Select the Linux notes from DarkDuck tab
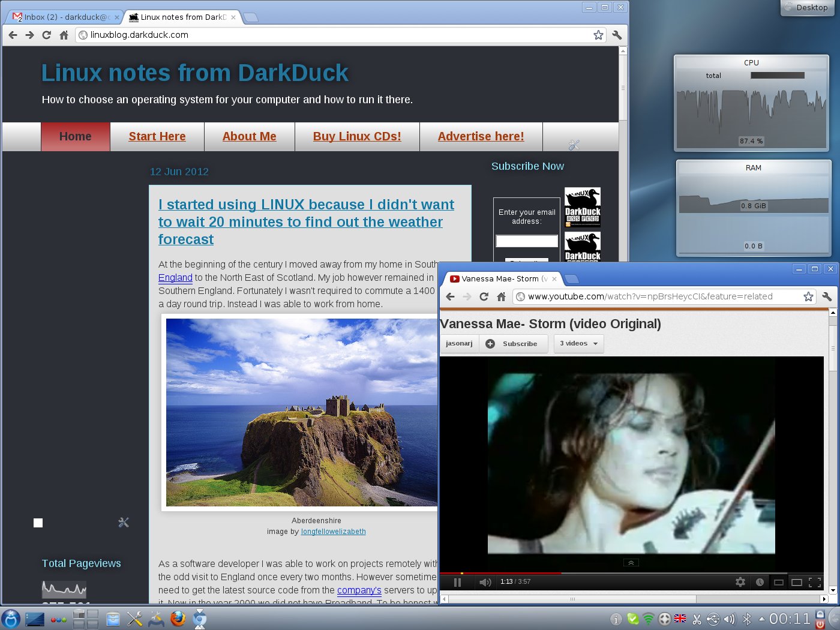Screen dimensions: 840x630 183,17
